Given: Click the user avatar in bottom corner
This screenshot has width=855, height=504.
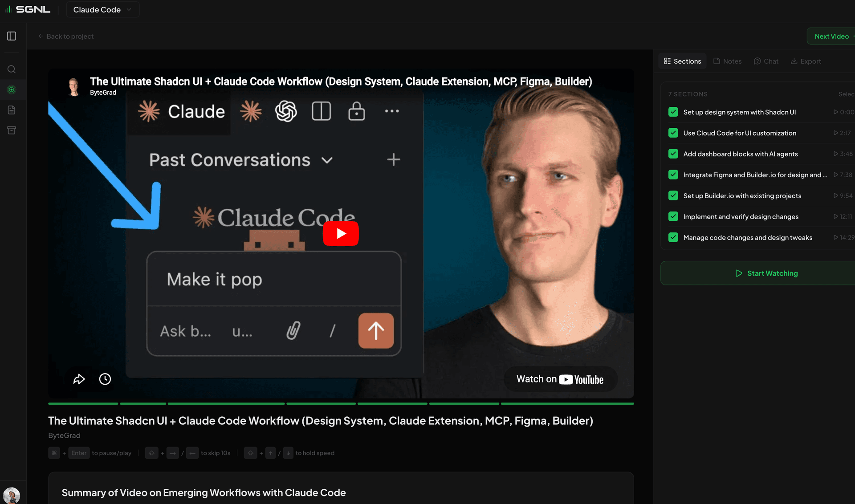Looking at the screenshot, I should click(12, 495).
